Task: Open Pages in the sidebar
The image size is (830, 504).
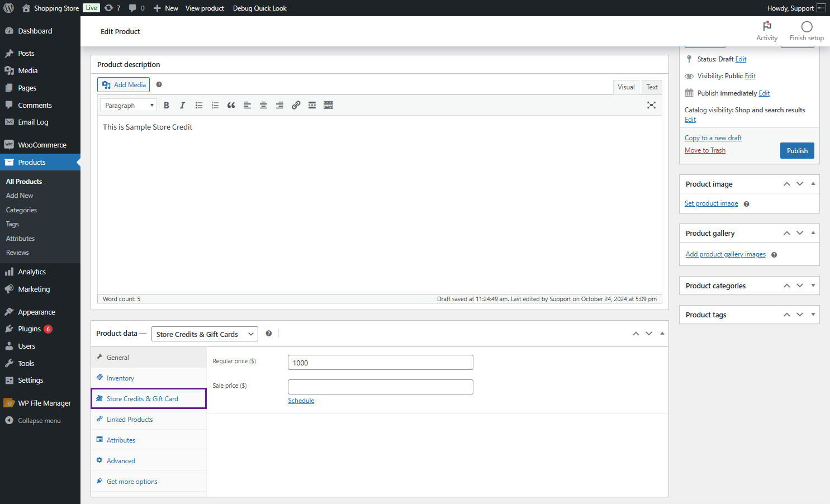Action: pos(40,88)
